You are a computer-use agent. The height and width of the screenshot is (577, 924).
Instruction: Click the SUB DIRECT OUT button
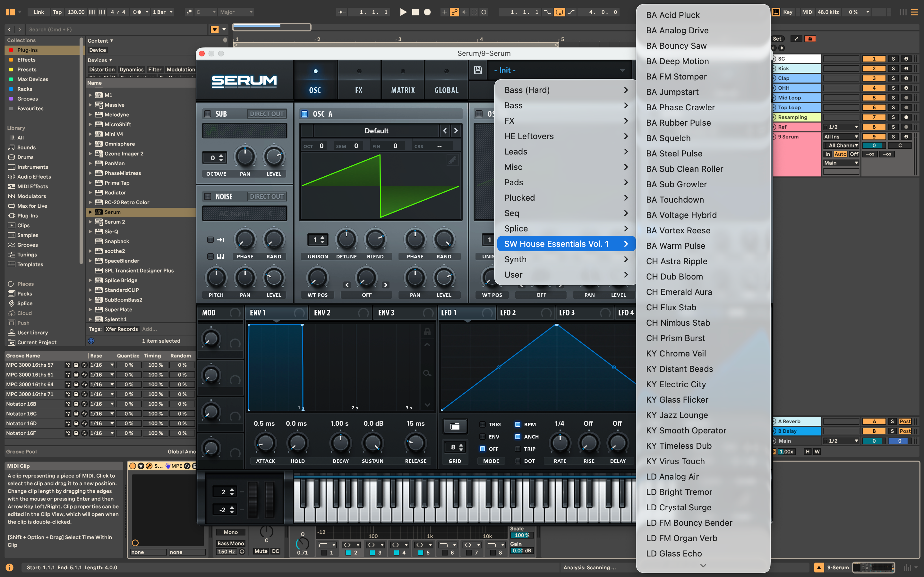pyautogui.click(x=267, y=114)
